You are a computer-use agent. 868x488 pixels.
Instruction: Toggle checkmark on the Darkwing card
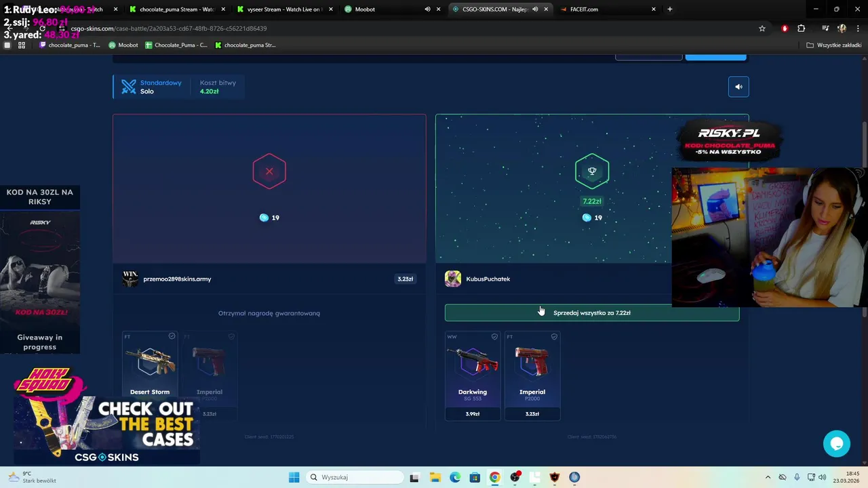pos(494,337)
